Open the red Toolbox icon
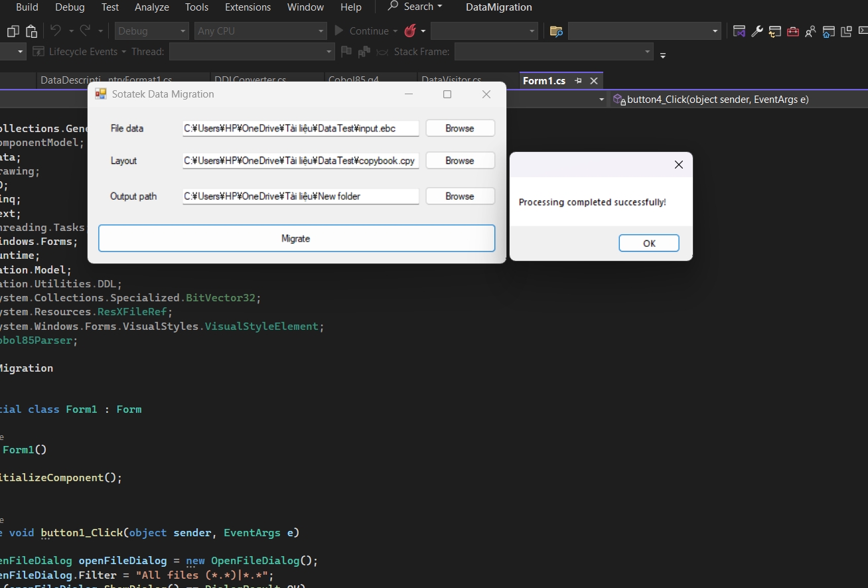Viewport: 868px width, 588px height. [793, 31]
